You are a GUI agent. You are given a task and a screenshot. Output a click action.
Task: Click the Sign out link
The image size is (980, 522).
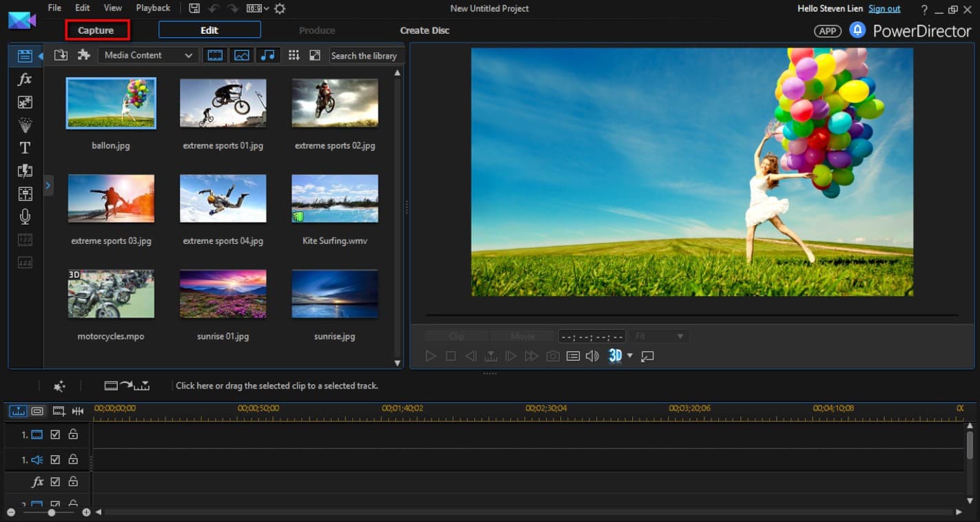coord(884,8)
